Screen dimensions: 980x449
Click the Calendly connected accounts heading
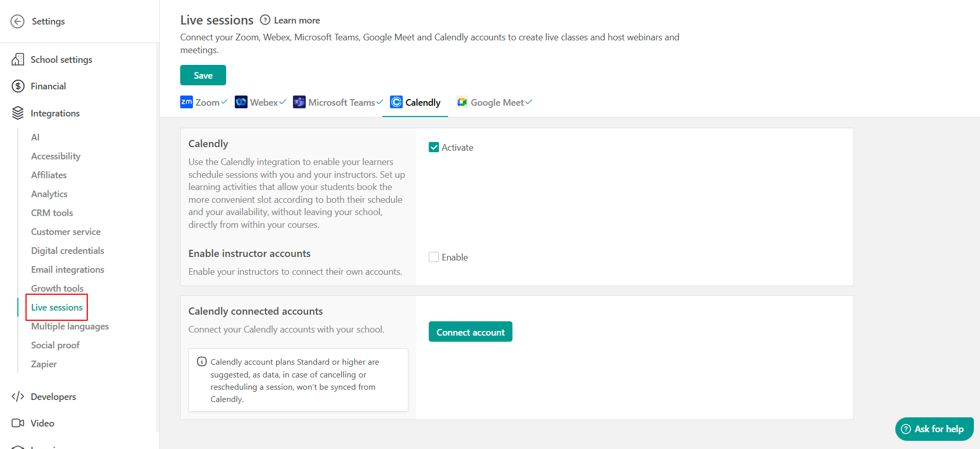click(256, 312)
